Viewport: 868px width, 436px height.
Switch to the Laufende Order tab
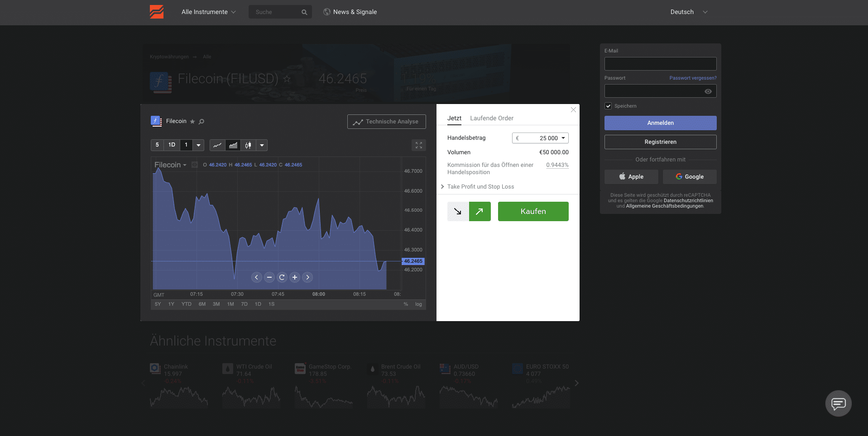[x=492, y=118]
